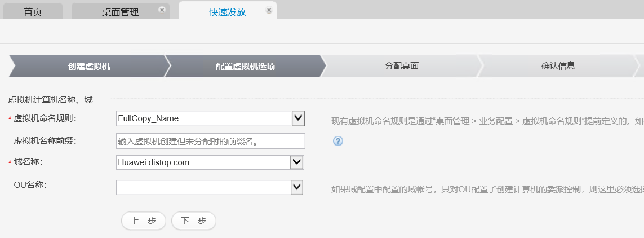
Task: Open the 确认信息 wizard step
Action: (558, 66)
